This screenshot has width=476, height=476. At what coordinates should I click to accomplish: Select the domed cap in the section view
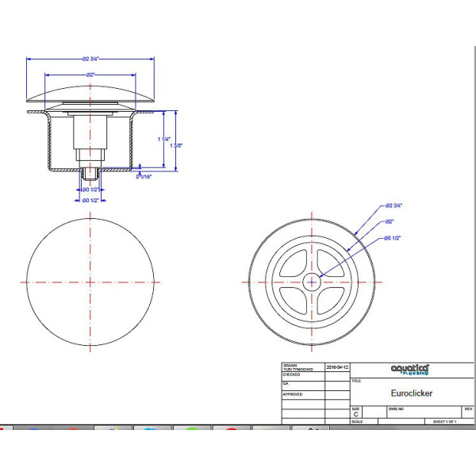pos(90,94)
